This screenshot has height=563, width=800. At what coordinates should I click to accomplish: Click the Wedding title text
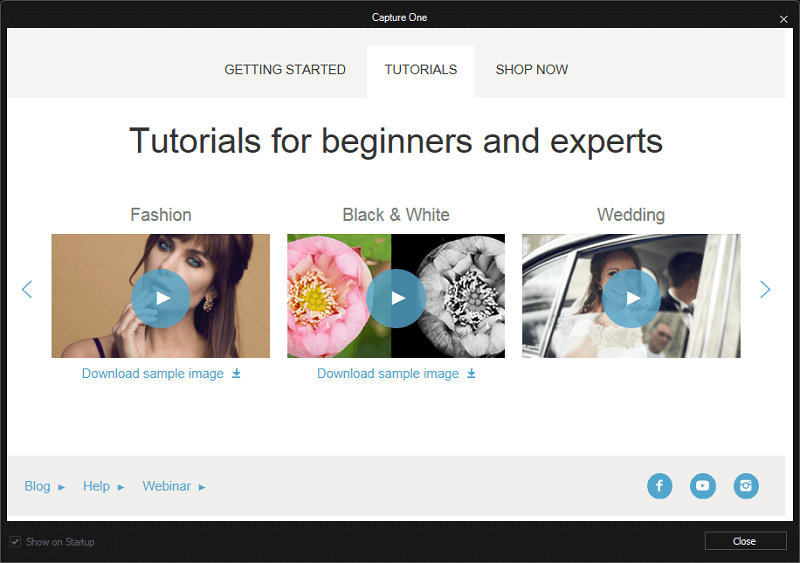(631, 215)
